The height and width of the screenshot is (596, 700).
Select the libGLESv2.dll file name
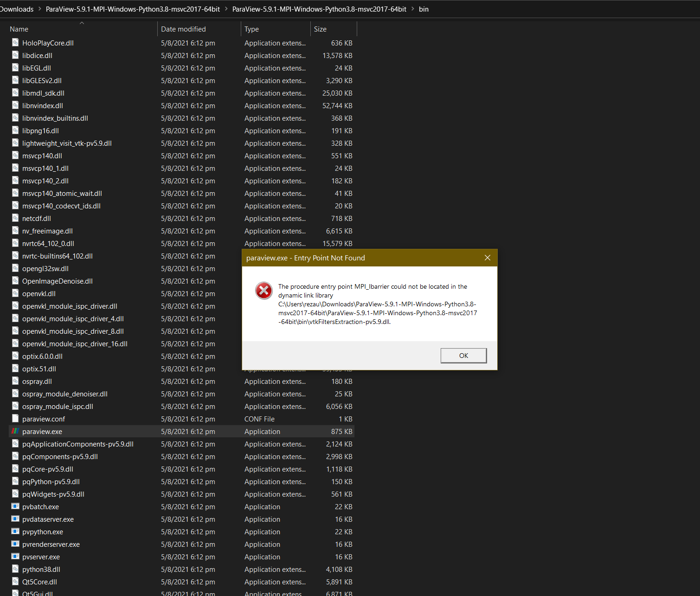click(x=42, y=80)
